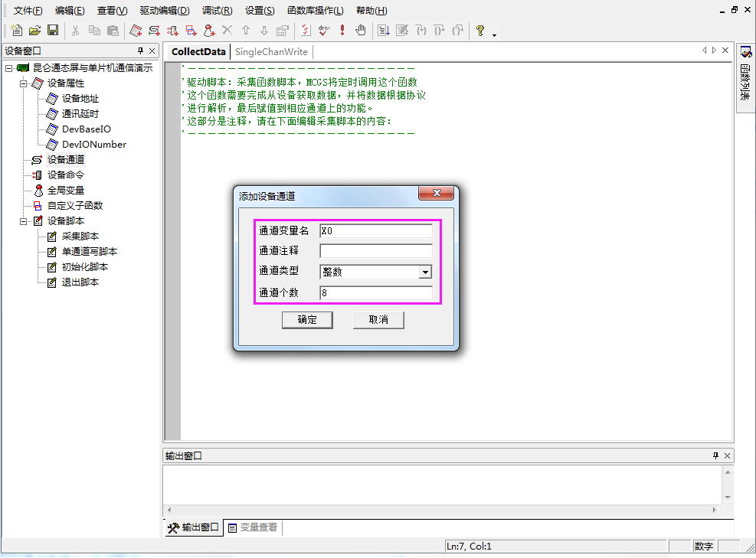
Task: Close the 添加设备通道 dialog
Action: tap(437, 193)
